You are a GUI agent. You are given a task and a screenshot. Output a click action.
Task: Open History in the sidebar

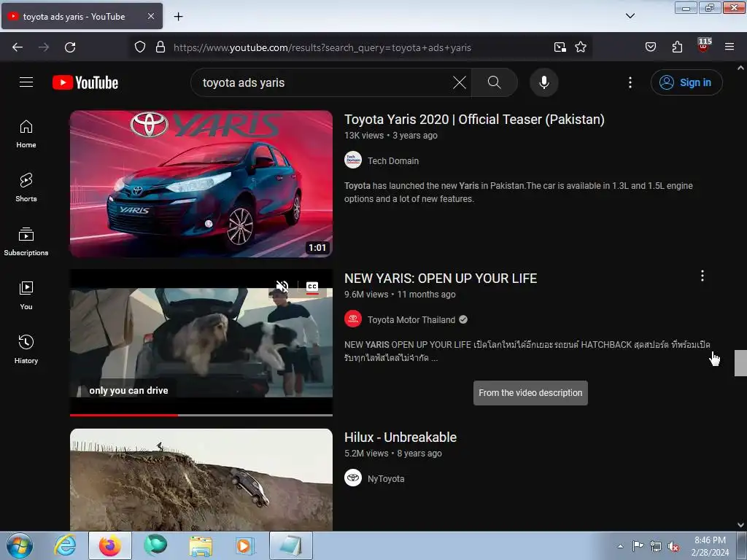26,349
